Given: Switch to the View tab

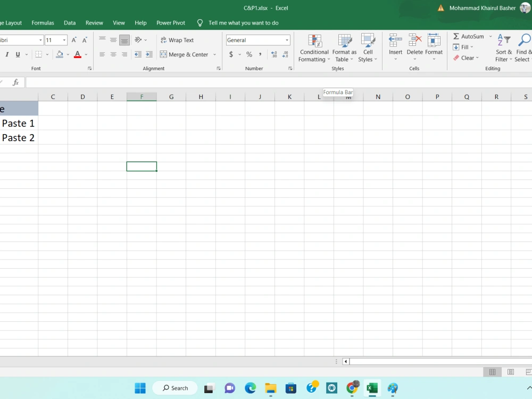Looking at the screenshot, I should click(x=119, y=23).
